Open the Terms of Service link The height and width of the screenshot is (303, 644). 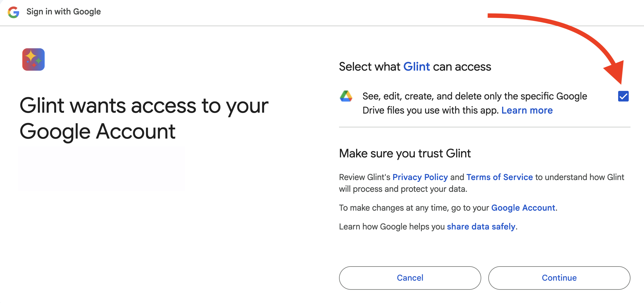click(x=499, y=177)
